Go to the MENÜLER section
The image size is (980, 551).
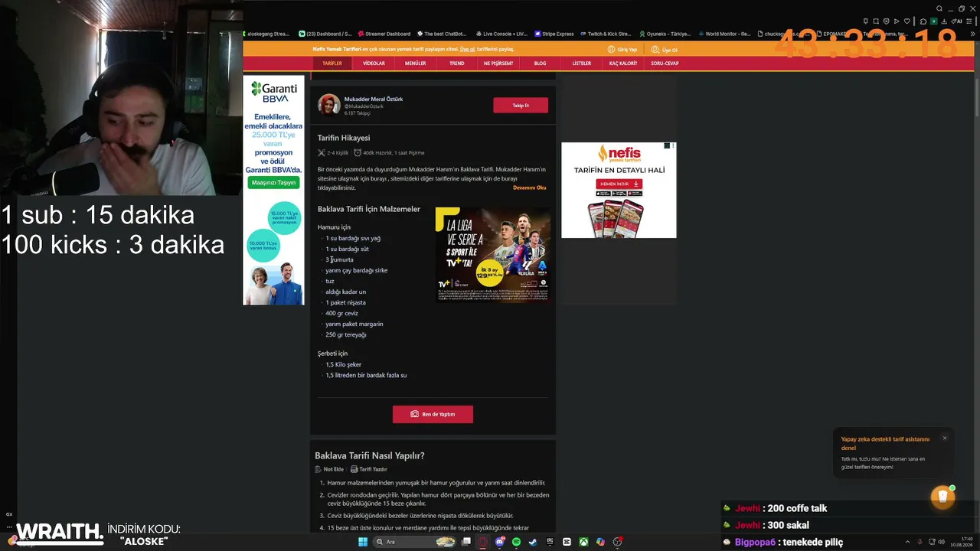pyautogui.click(x=415, y=64)
